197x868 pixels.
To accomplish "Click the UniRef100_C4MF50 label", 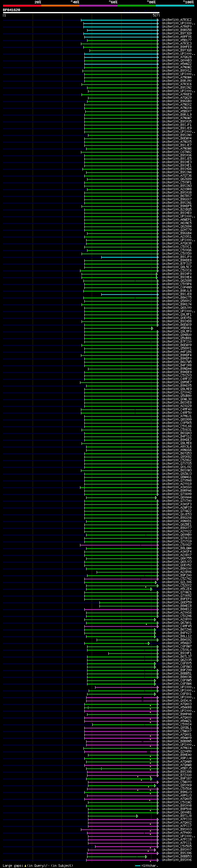I will (x=177, y=413).
